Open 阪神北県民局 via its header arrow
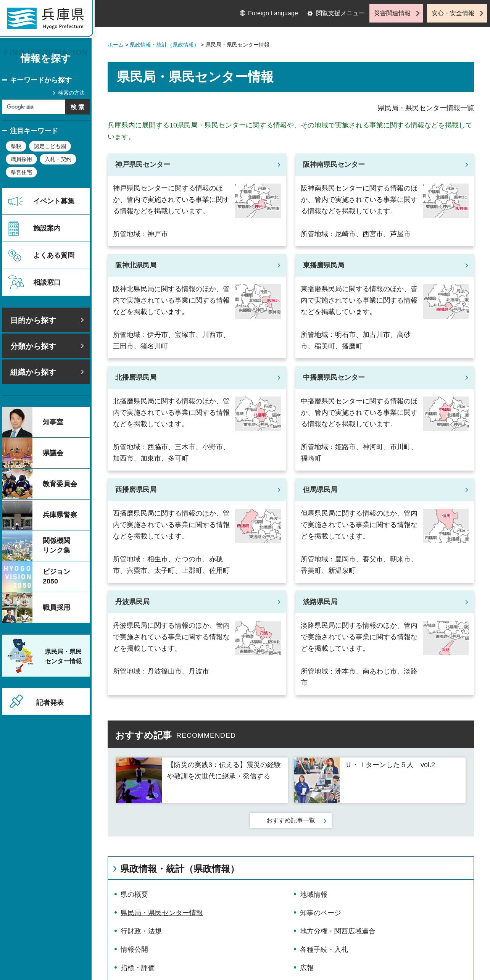This screenshot has height=980, width=490. coord(279,266)
